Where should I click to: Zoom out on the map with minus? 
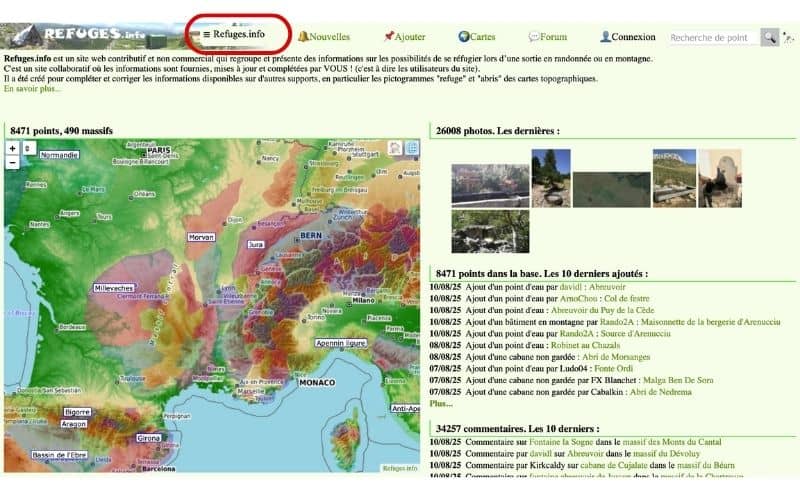coord(13,162)
